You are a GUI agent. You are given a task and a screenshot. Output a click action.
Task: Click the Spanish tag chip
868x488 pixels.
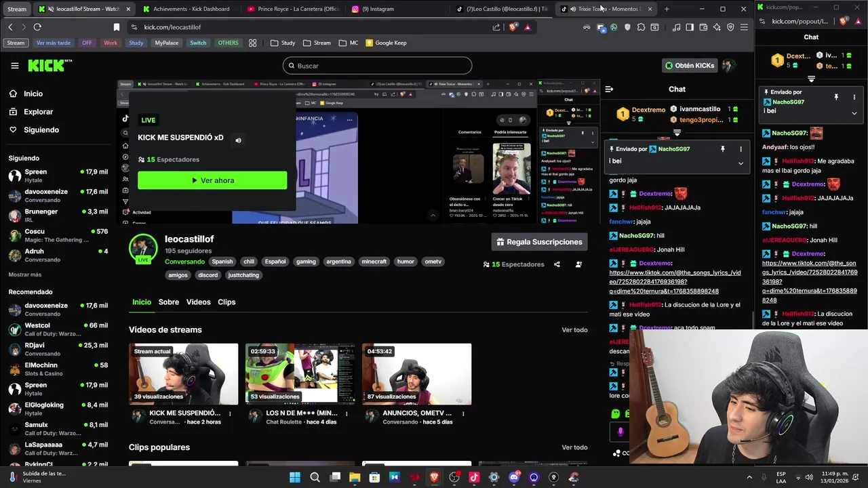222,262
